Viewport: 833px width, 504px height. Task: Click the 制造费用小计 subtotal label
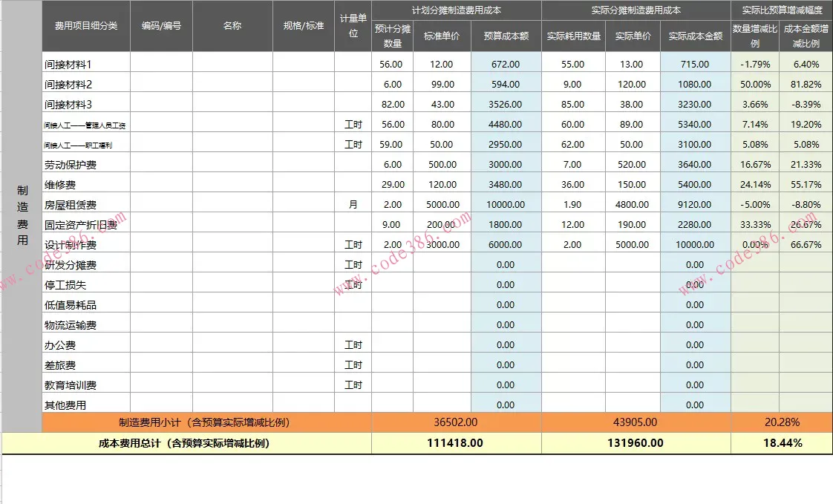pyautogui.click(x=206, y=423)
